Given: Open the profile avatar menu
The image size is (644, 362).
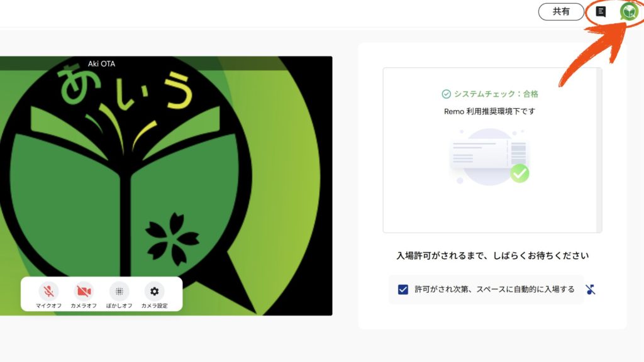Looking at the screenshot, I should click(629, 11).
